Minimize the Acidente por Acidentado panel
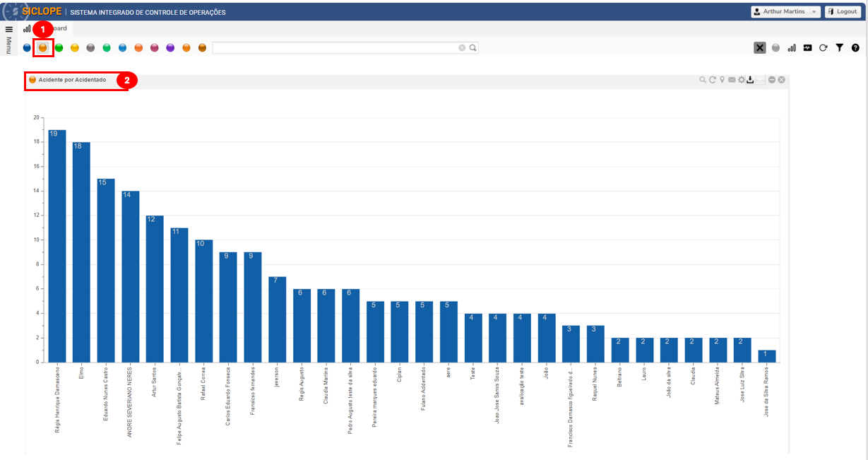 [772, 80]
